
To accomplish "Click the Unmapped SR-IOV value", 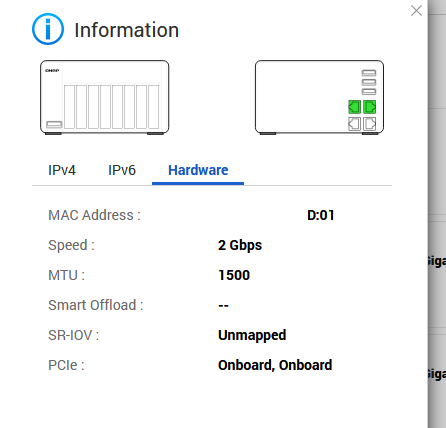I will (x=252, y=335).
